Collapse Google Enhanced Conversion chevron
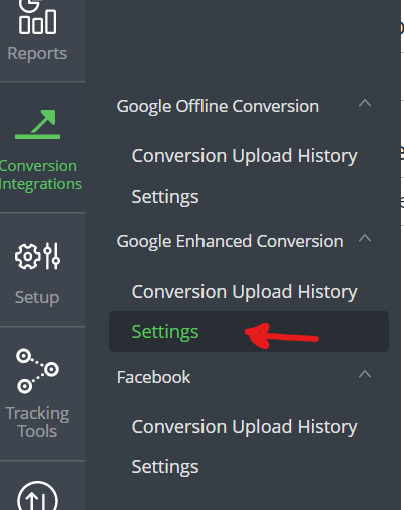404x510 pixels. pyautogui.click(x=365, y=238)
